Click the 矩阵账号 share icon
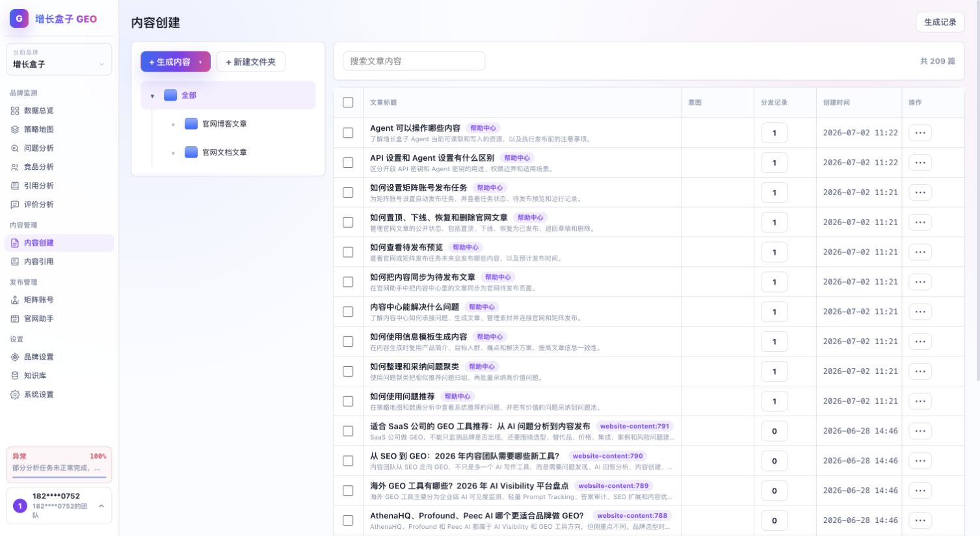The width and height of the screenshot is (980, 536). point(15,300)
